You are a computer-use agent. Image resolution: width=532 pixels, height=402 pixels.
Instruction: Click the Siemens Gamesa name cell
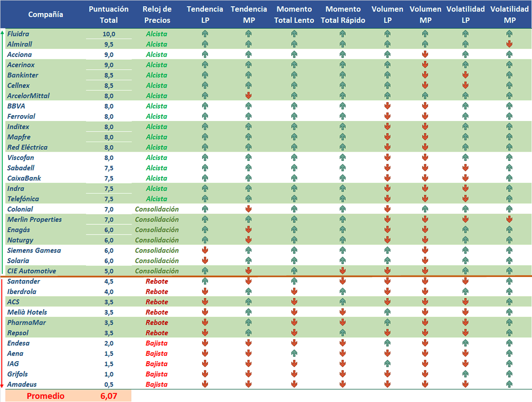tap(34, 250)
